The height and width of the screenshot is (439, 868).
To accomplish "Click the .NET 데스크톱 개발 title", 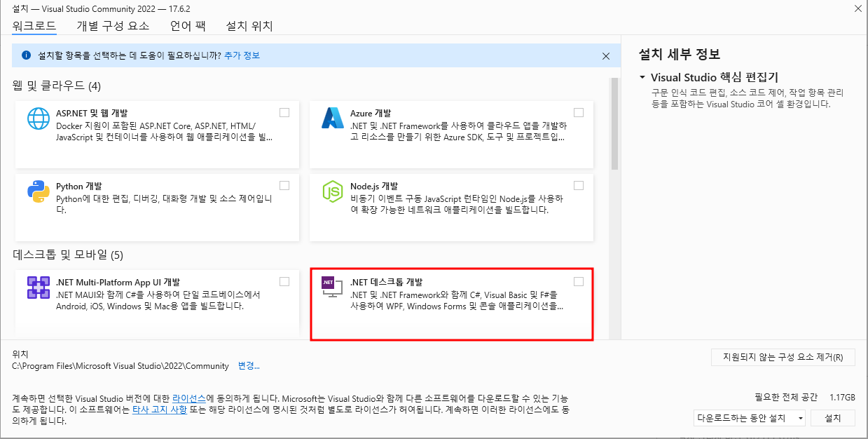I will (387, 282).
